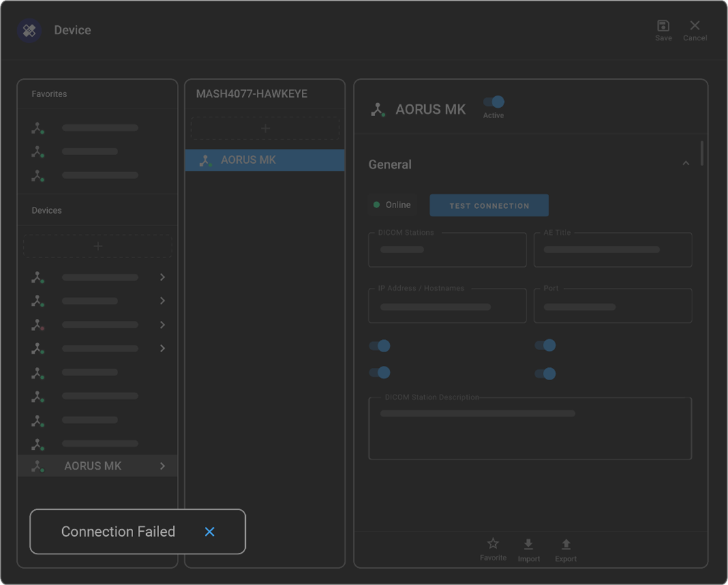The image size is (728, 585).
Task: Disable the first toggle under the Port field
Action: [x=546, y=345]
